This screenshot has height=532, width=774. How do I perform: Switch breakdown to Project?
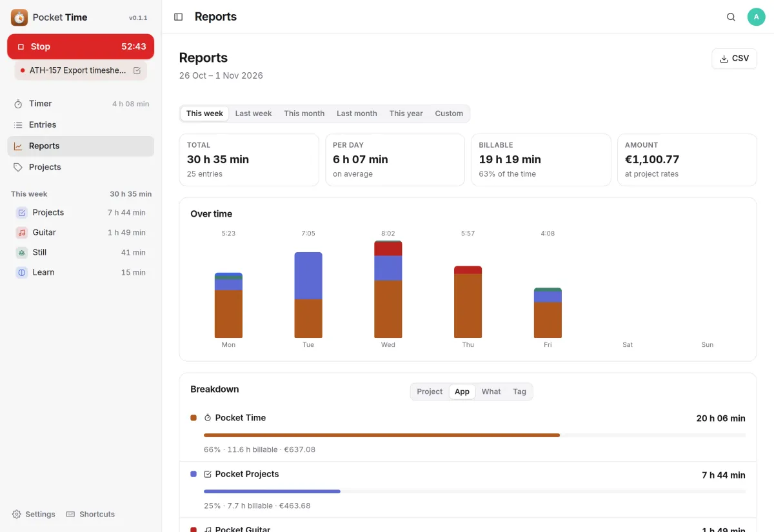click(x=430, y=391)
